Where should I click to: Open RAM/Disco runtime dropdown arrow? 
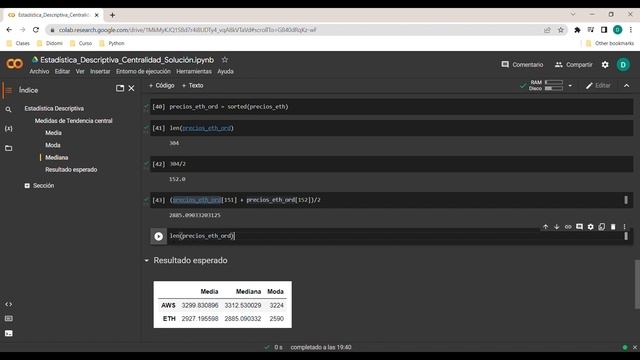(x=570, y=86)
